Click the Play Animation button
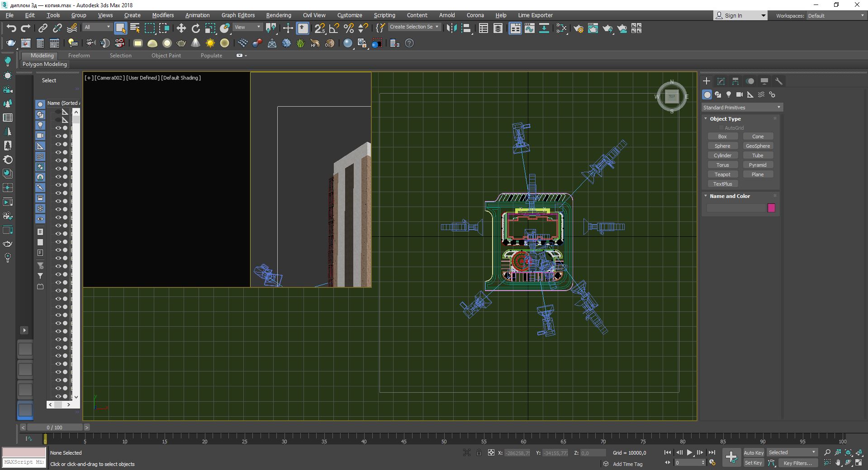 [x=689, y=452]
